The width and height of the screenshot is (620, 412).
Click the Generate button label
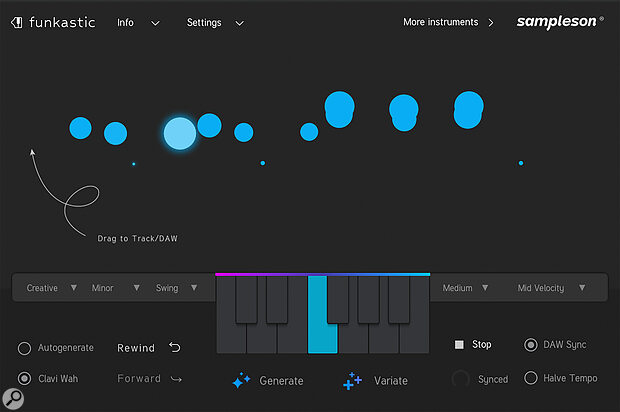[x=281, y=381]
